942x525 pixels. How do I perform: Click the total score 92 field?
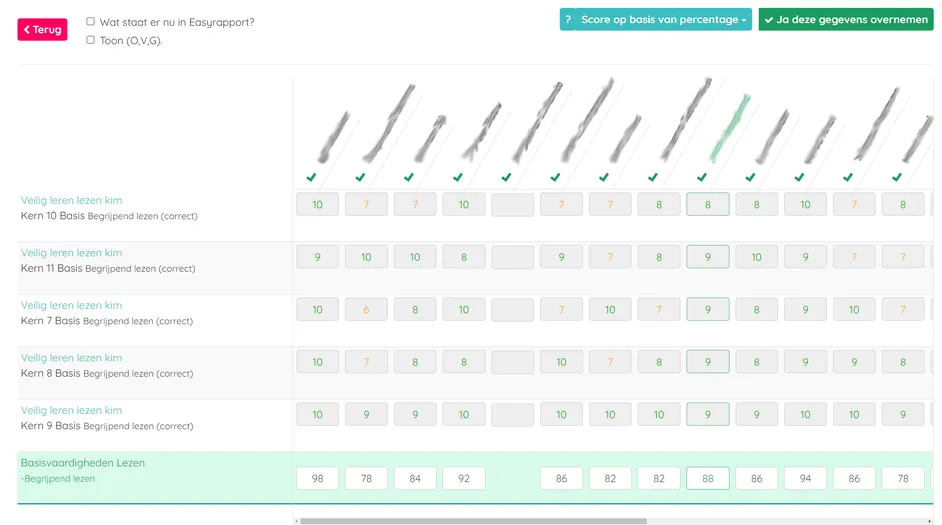click(x=464, y=478)
